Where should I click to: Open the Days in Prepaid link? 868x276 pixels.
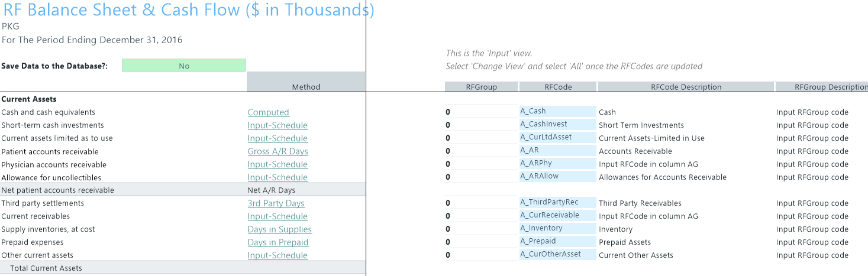(x=278, y=242)
